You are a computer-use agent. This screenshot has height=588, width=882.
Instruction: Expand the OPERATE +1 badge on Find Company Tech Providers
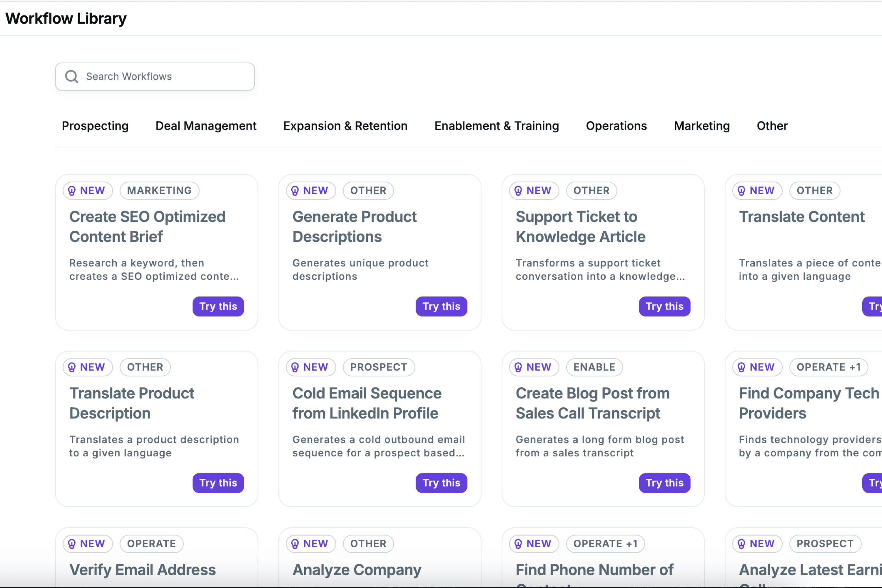(828, 367)
